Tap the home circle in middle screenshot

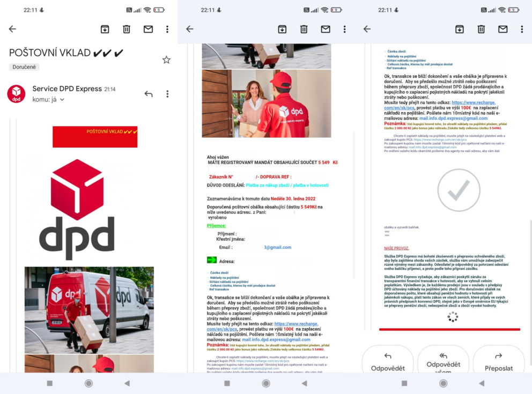coord(266,383)
